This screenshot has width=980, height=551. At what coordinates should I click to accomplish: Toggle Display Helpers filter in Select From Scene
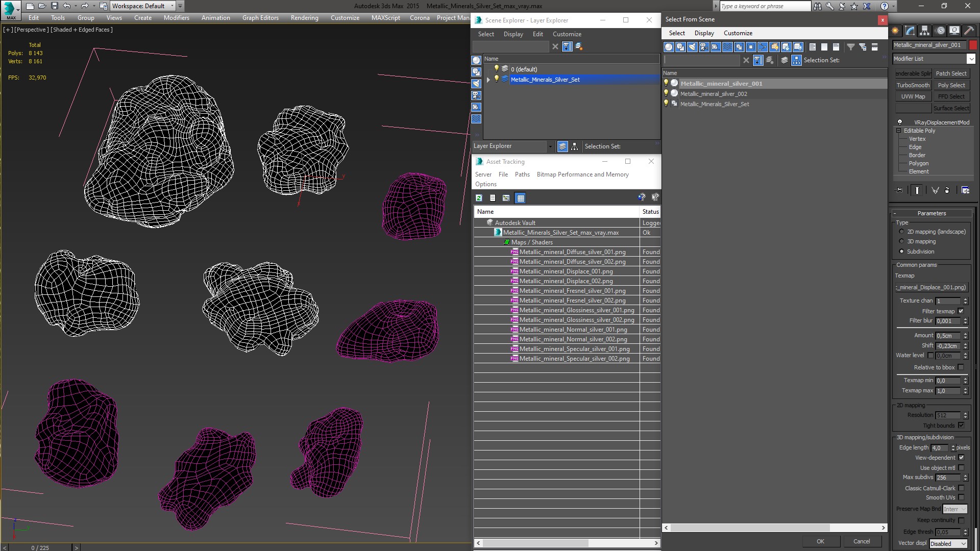[716, 47]
